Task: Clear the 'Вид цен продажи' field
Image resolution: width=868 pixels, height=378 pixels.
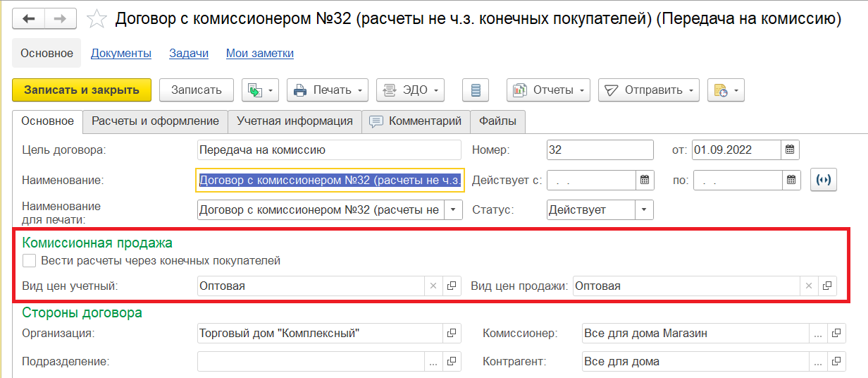Action: click(809, 286)
